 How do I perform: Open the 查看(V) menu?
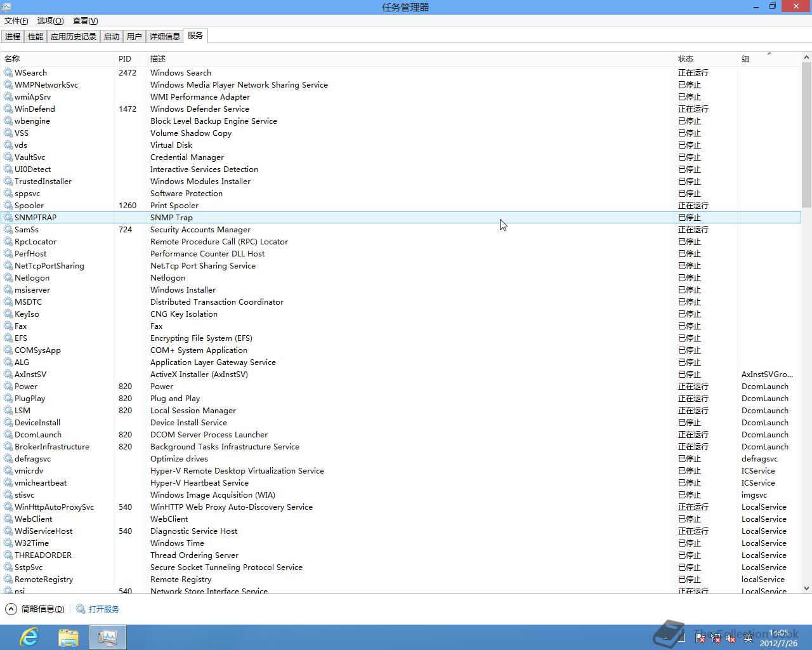coord(85,21)
